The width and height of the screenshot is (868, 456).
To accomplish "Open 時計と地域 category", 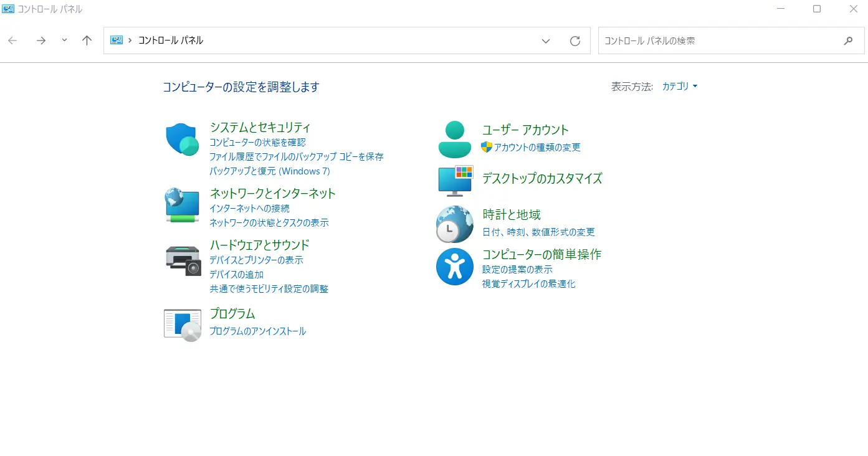I will click(x=512, y=214).
